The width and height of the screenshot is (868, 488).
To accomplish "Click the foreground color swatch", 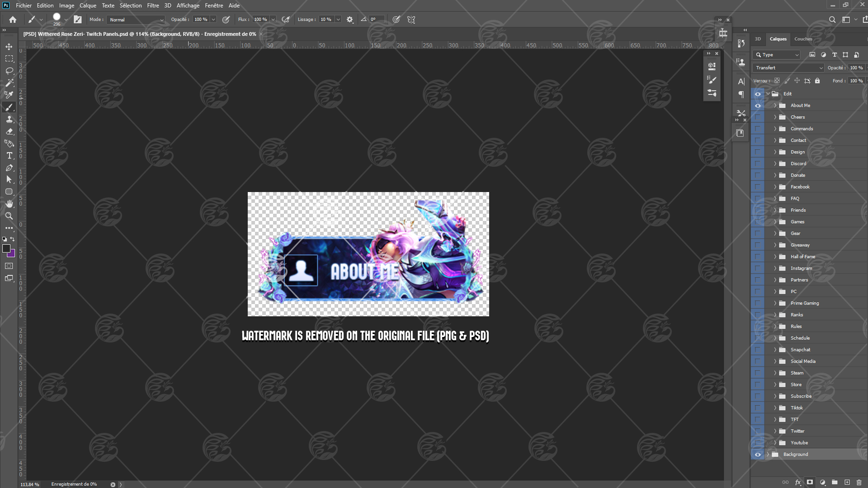I will click(x=6, y=249).
